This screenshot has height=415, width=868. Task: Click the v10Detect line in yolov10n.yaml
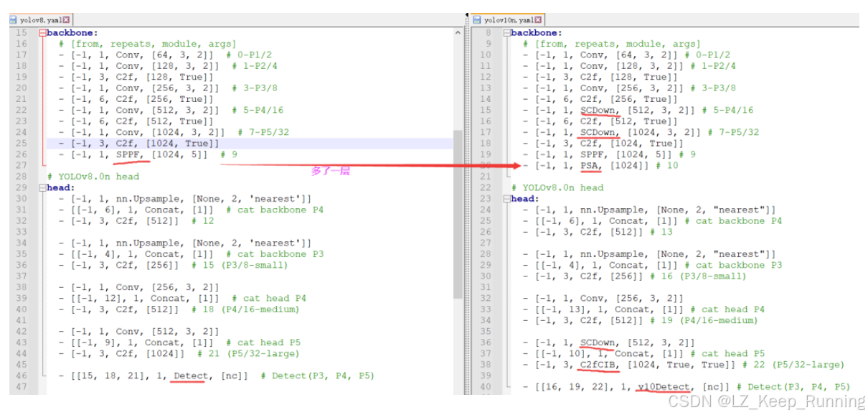click(x=687, y=386)
